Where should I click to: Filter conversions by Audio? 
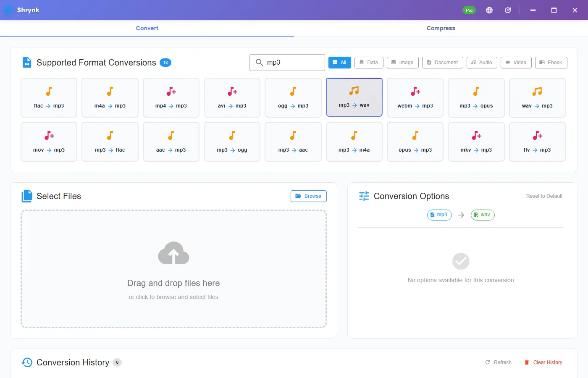click(x=482, y=63)
